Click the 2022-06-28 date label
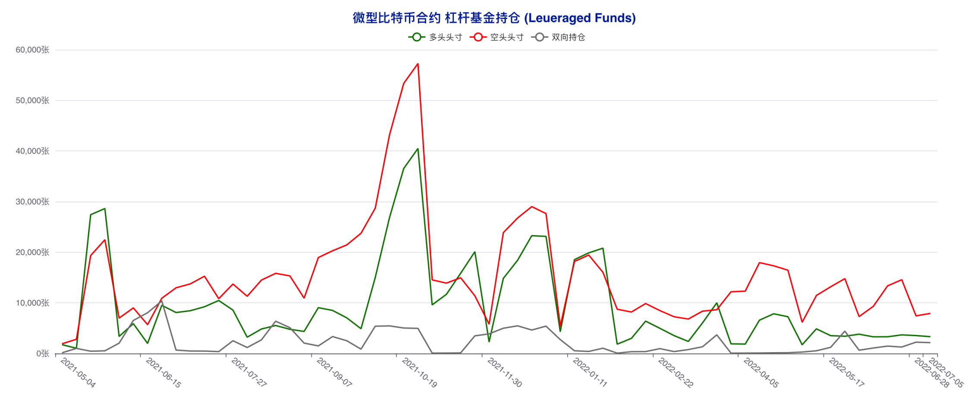980x397 pixels. [932, 373]
